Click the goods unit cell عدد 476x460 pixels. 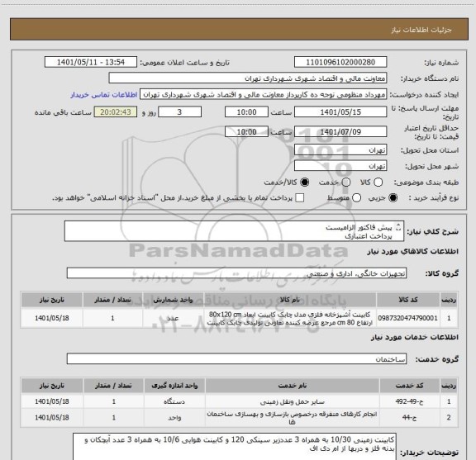coord(173,318)
